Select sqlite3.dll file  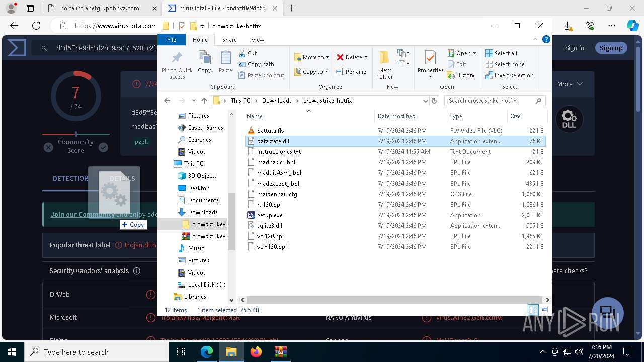pos(269,226)
